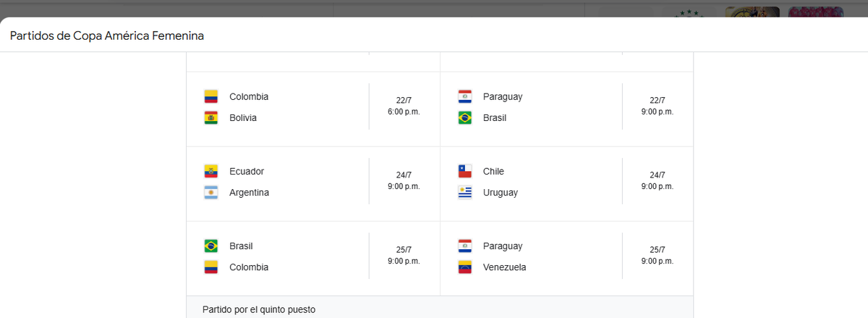This screenshot has width=868, height=318.
Task: Click the Bolivia flag icon
Action: tap(210, 117)
